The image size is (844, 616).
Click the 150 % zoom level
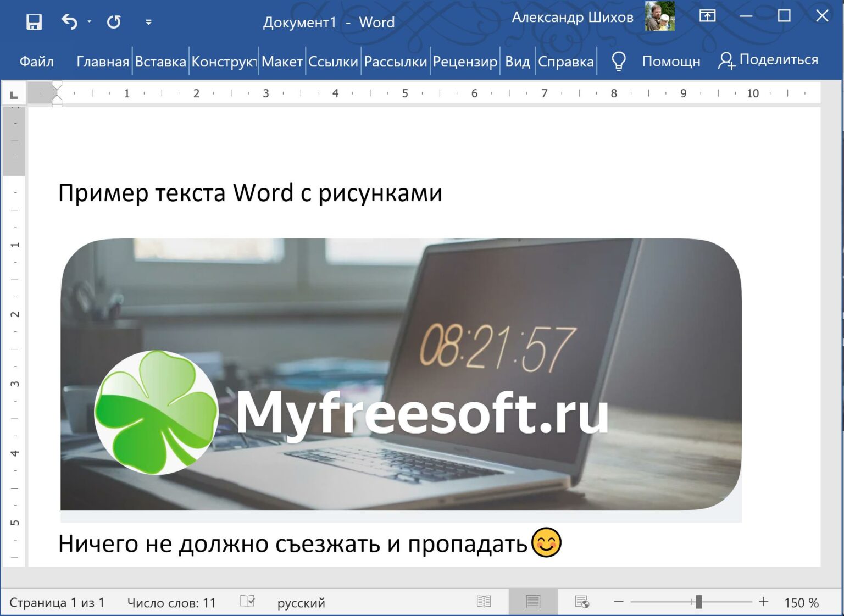[x=801, y=603]
